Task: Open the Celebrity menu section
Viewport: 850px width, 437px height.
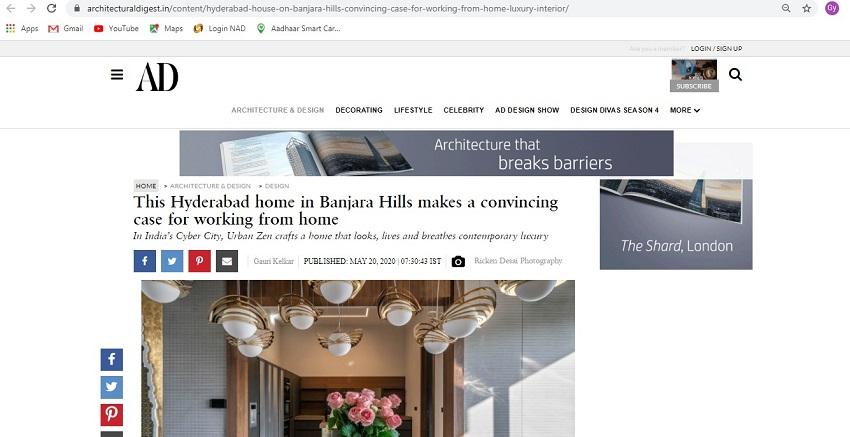Action: click(463, 110)
